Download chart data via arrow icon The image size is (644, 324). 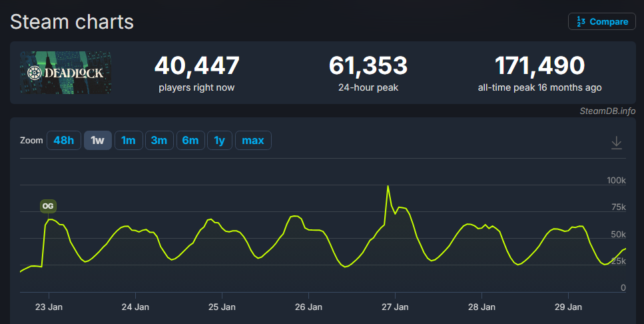pos(617,142)
